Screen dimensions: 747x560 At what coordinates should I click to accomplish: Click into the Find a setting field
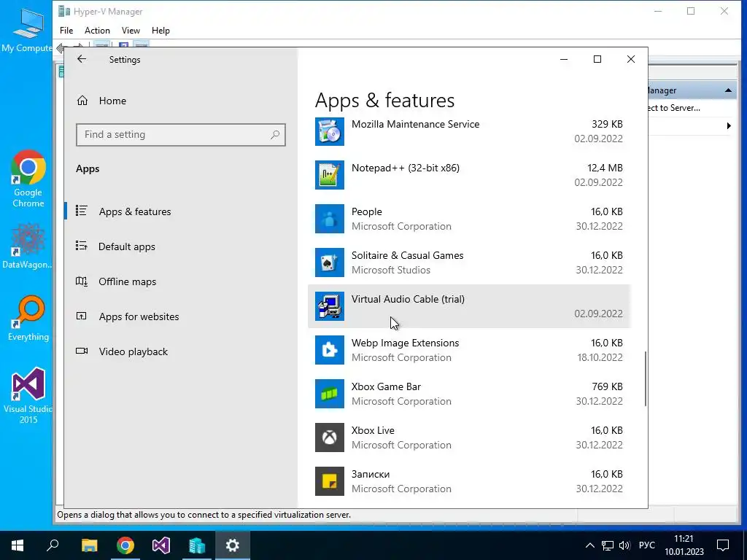[181, 135]
